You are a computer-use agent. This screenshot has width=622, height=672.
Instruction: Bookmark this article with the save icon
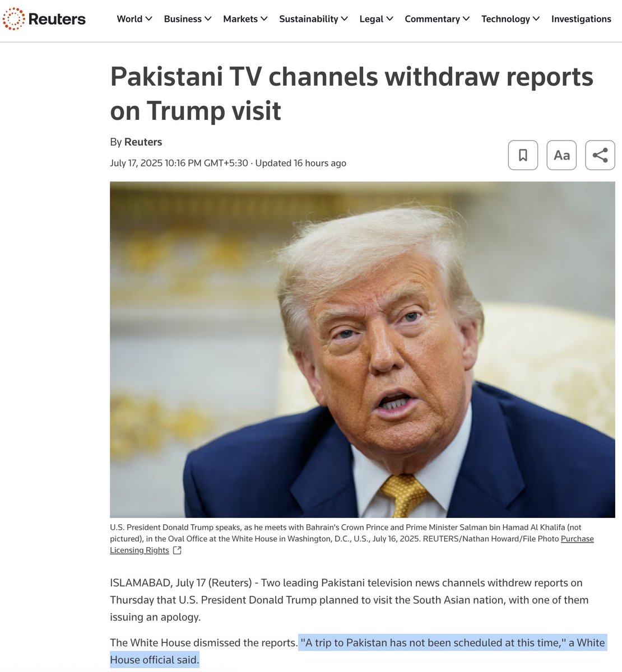[x=523, y=155]
